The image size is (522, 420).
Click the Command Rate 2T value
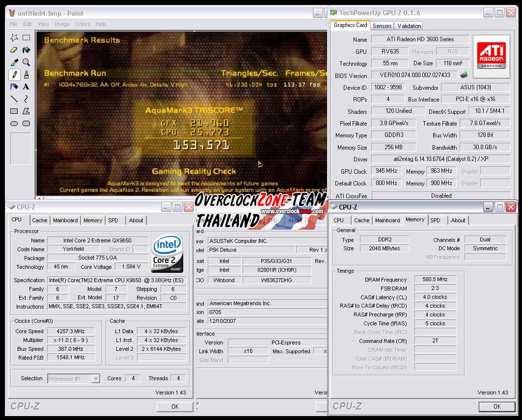click(435, 341)
